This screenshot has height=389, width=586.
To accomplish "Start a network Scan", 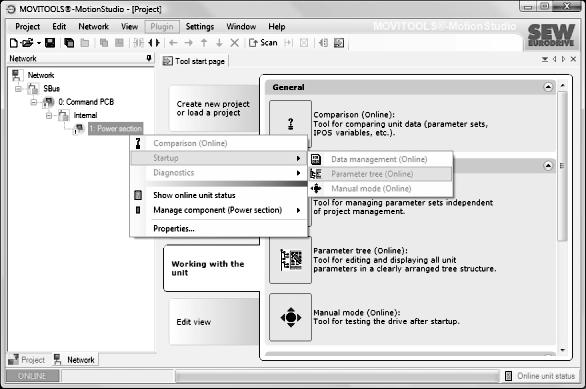I will point(263,43).
